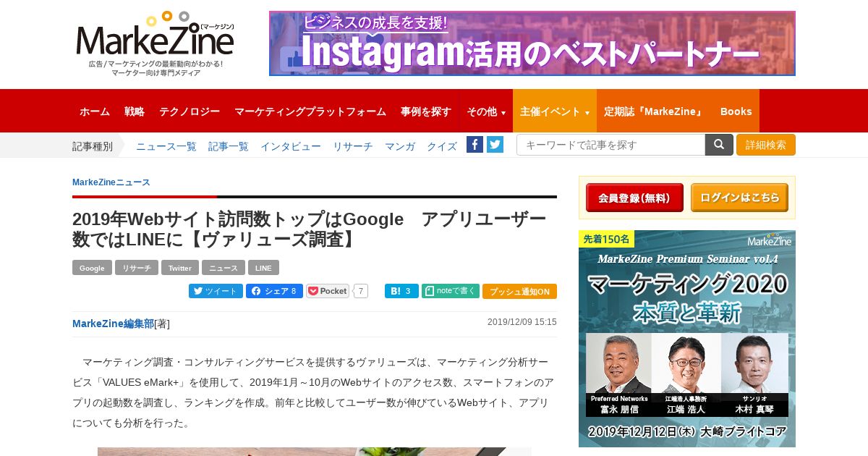
Task: Click the Instagram banner advertisement
Action: pos(532,43)
